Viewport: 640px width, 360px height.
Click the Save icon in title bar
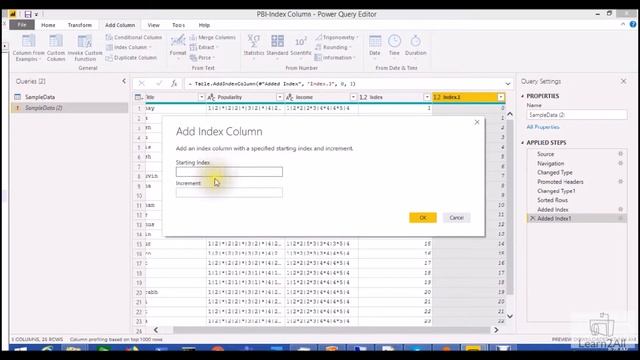tap(28, 14)
